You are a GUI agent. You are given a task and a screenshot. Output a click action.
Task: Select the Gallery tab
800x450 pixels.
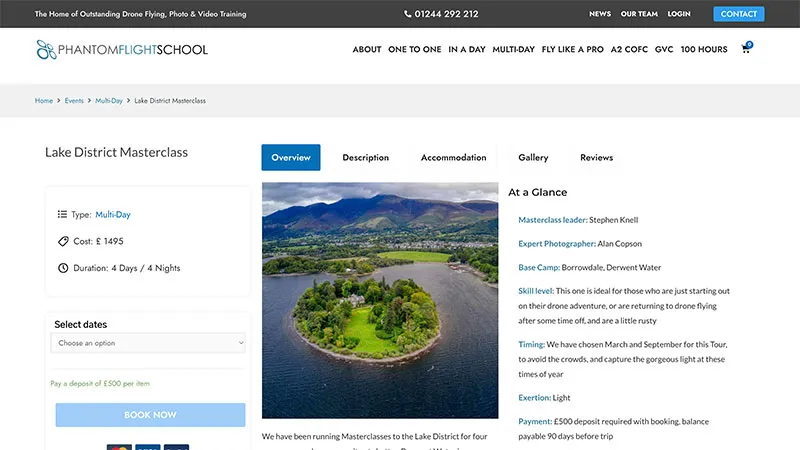pos(533,158)
